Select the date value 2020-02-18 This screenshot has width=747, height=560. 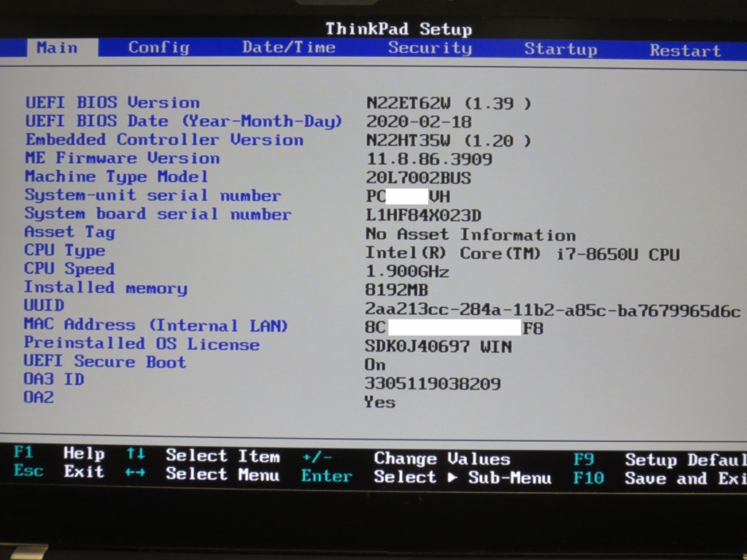(419, 122)
